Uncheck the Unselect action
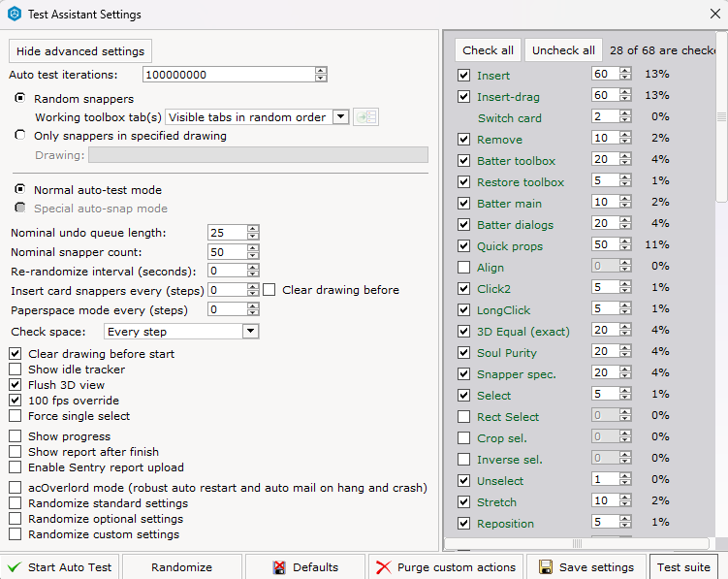 point(463,480)
